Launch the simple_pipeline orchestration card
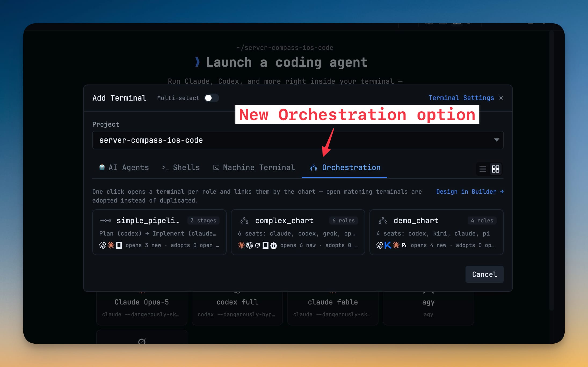Viewport: 588px width, 367px height. point(159,232)
